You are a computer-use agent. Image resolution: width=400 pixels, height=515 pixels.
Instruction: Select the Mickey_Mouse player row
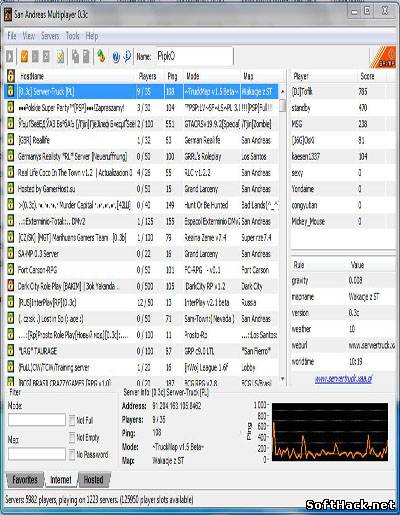pos(343,221)
